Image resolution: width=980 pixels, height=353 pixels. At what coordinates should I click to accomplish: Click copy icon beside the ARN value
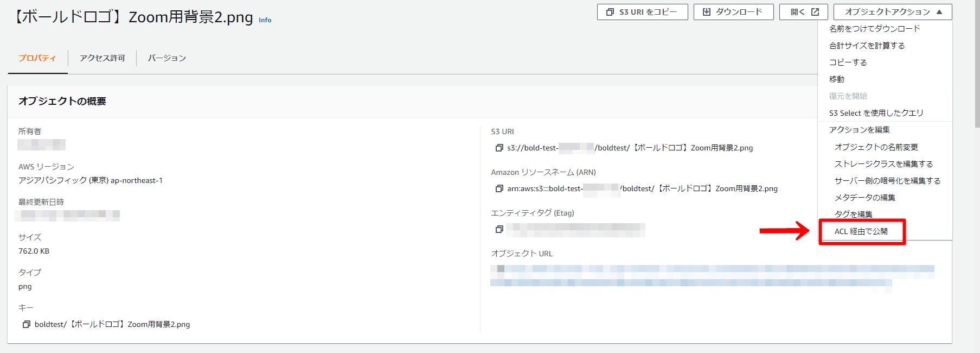click(x=499, y=188)
